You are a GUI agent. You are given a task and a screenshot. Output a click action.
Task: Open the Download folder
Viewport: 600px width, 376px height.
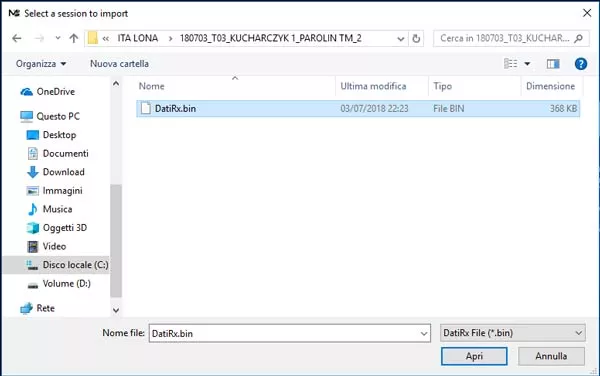click(55, 172)
